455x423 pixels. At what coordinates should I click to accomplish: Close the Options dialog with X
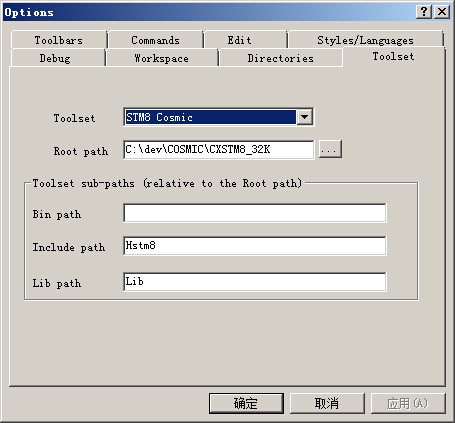point(442,12)
